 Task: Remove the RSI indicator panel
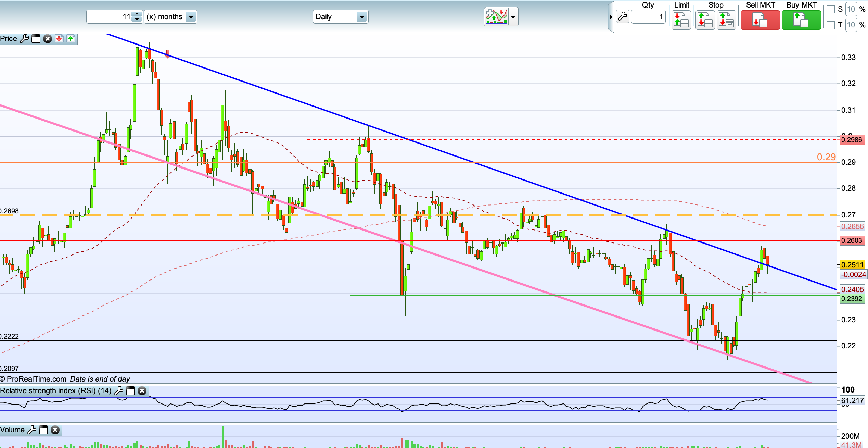pyautogui.click(x=142, y=391)
